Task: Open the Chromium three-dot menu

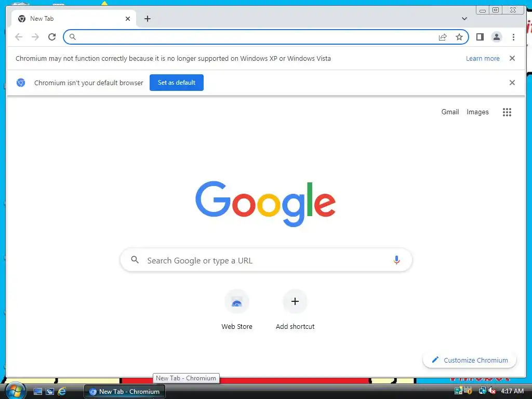Action: click(513, 37)
